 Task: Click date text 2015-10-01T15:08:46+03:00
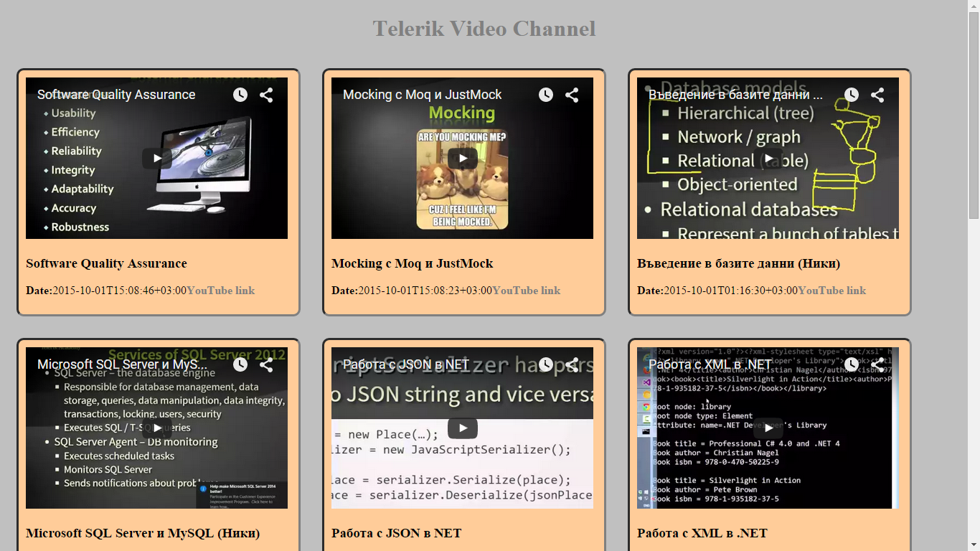point(119,291)
